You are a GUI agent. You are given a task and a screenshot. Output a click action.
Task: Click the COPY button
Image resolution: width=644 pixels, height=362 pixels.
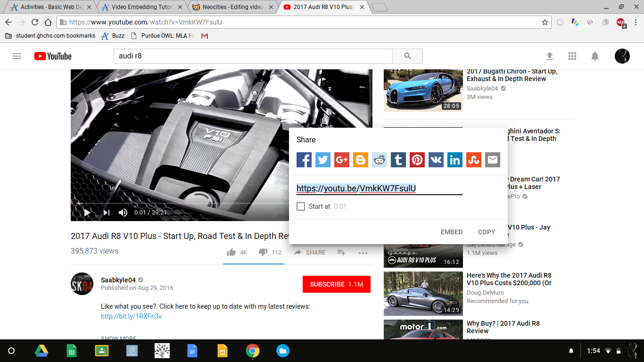coord(486,232)
